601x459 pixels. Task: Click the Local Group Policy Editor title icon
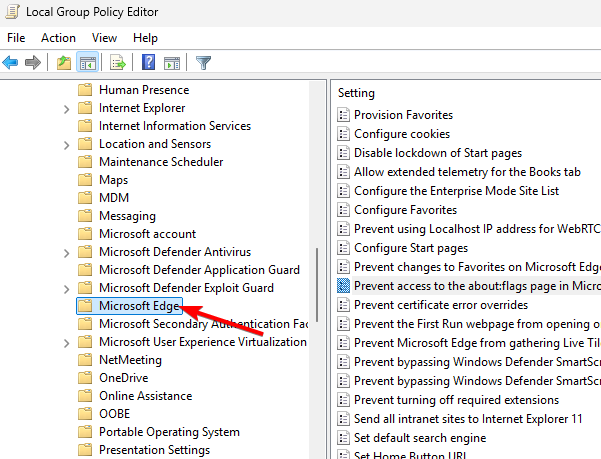[12, 11]
